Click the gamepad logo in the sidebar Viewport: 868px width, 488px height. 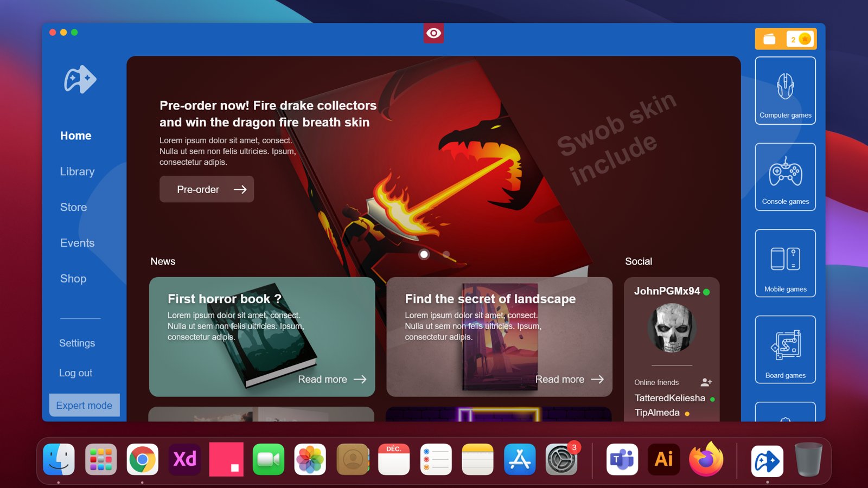80,80
